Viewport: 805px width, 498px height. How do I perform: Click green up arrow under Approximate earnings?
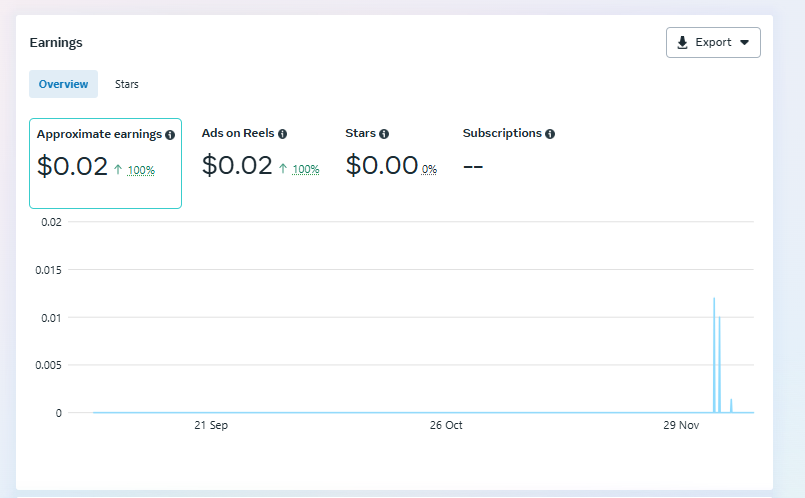pyautogui.click(x=118, y=169)
